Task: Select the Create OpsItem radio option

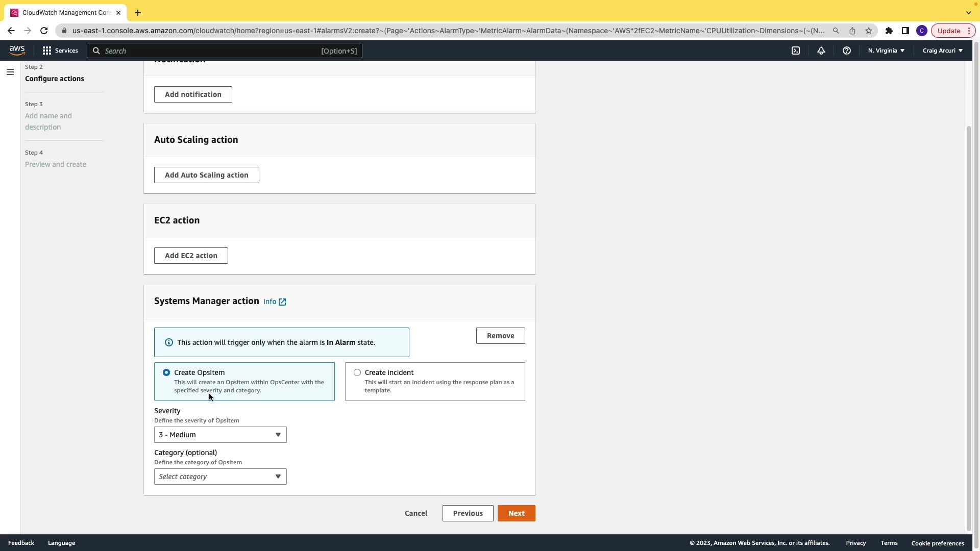Action: [x=166, y=372]
